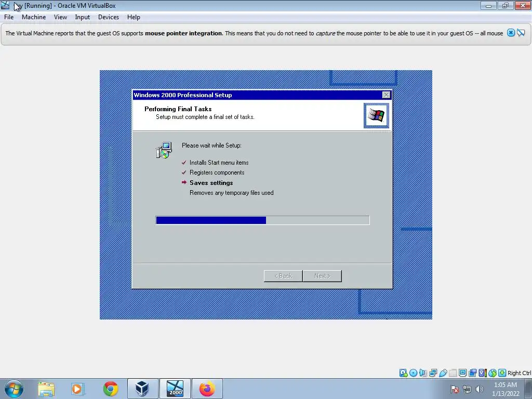Screen dimensions: 532x399
Task: Click the Windows clock showing 1:05 AM
Action: click(505, 385)
